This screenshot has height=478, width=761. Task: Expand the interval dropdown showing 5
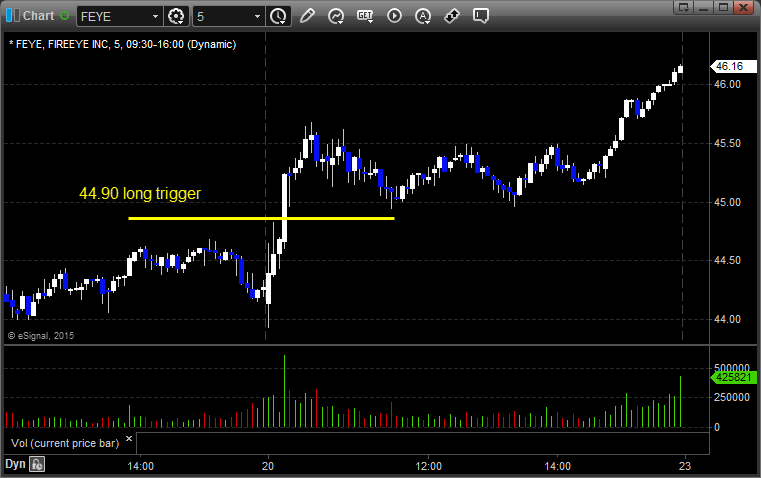tap(257, 16)
